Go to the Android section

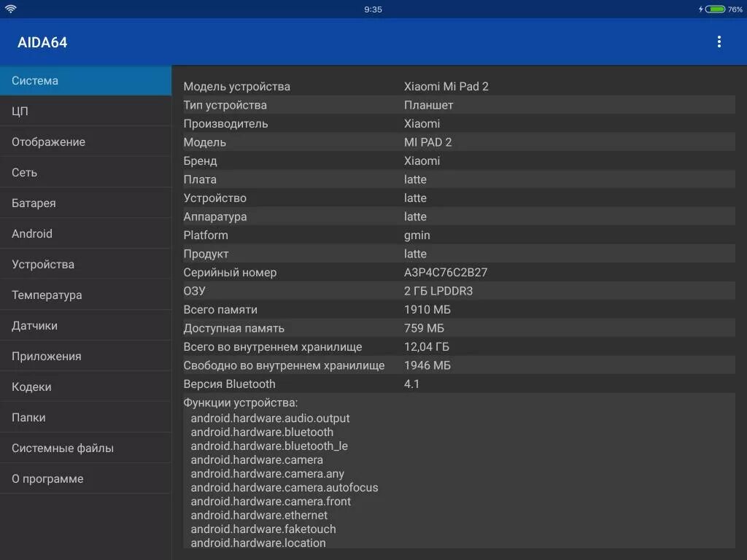click(x=86, y=233)
